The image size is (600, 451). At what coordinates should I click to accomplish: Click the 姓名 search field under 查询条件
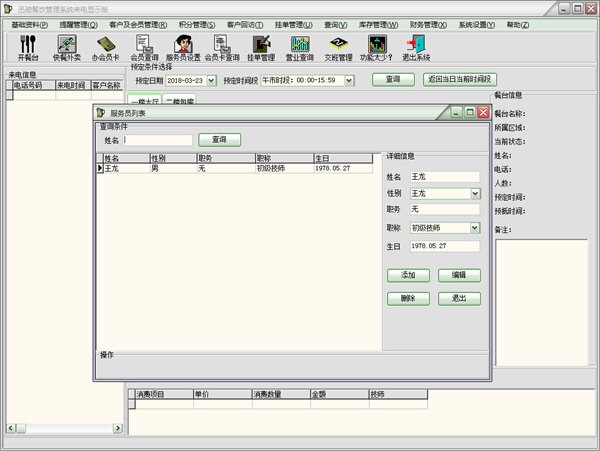click(157, 140)
